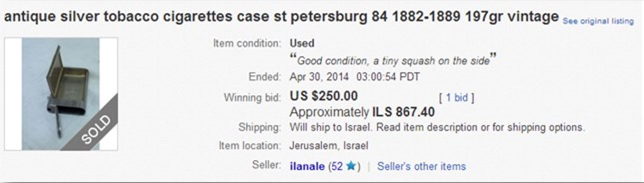This screenshot has width=644, height=183.
Task: Click the Shipping label
Action: pyautogui.click(x=260, y=128)
